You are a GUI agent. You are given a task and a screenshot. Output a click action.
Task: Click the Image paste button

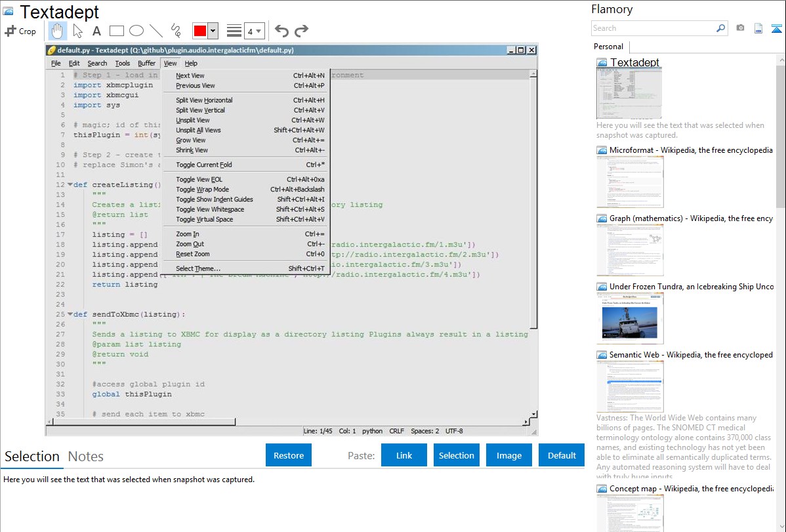click(508, 455)
